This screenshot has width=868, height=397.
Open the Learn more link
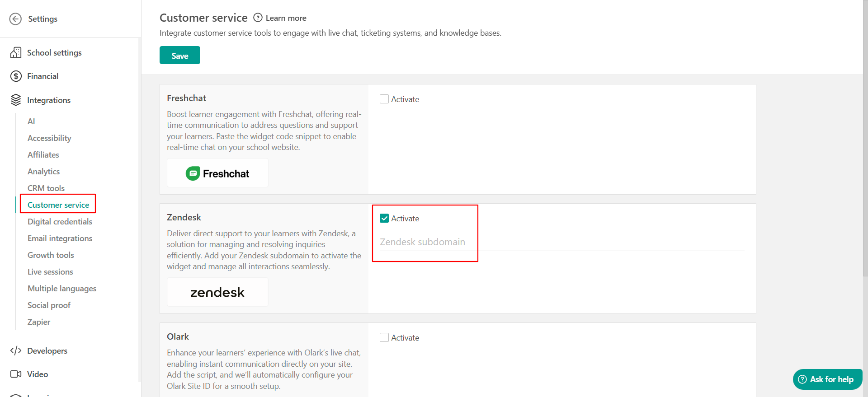click(x=286, y=18)
